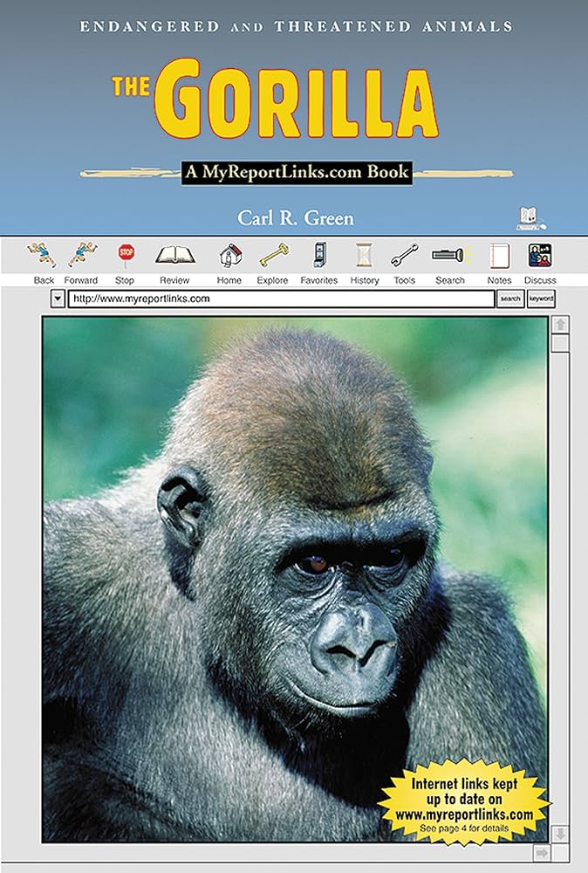
Task: Open the Notes notepad icon
Action: (499, 256)
